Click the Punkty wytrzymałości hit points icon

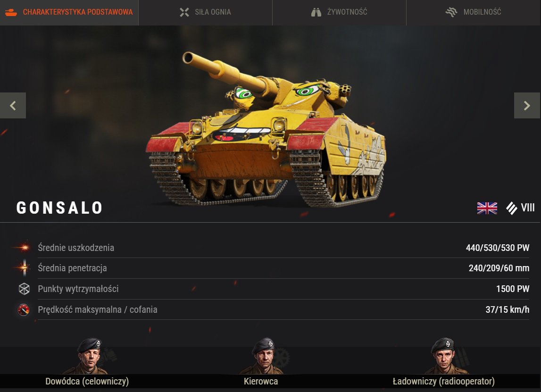24,289
